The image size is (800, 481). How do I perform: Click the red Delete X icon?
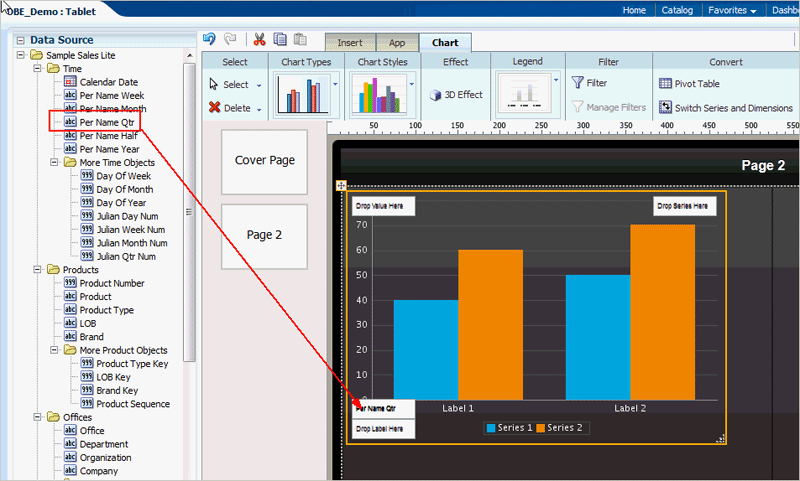215,108
